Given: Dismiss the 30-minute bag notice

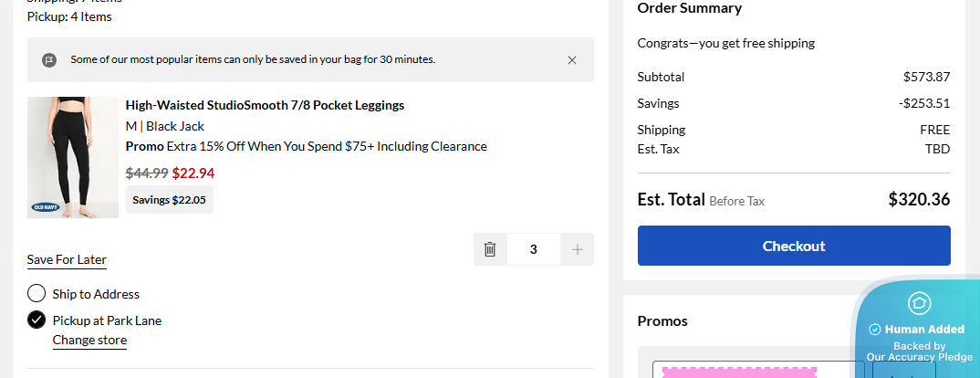Looking at the screenshot, I should [x=572, y=60].
